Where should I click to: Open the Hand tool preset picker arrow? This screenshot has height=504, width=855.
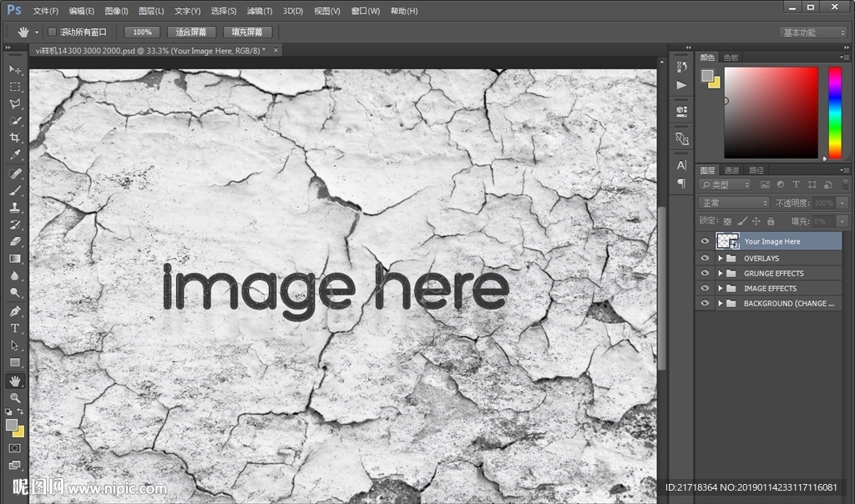point(37,33)
